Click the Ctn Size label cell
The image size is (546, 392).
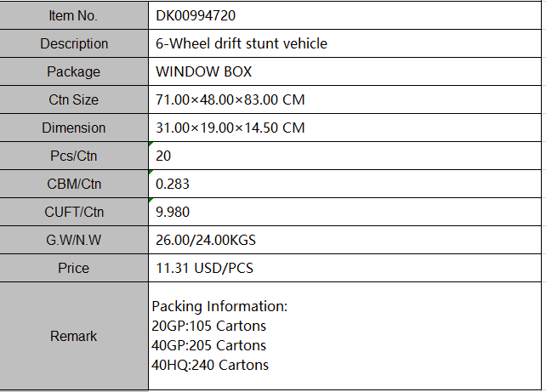[x=74, y=99]
